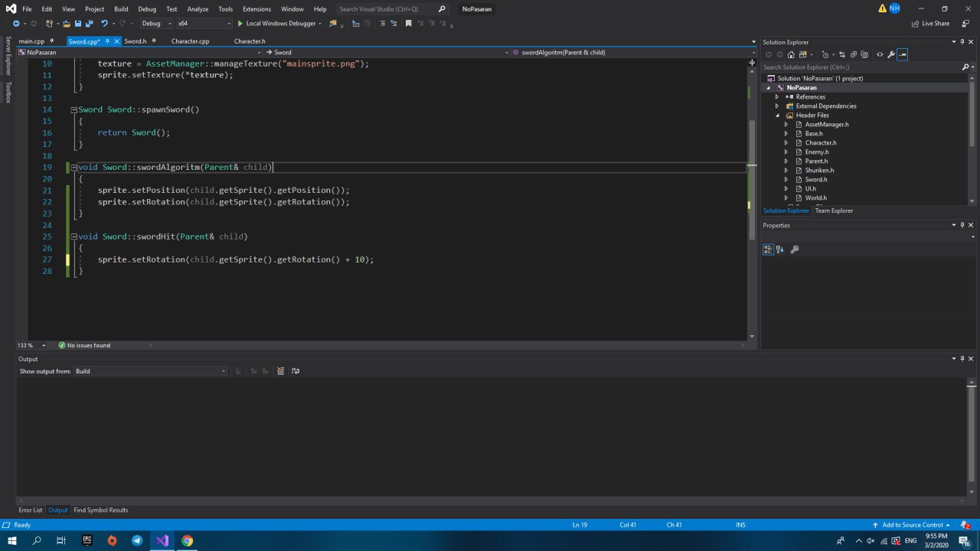Clear all output with the Clear All icon

tap(280, 371)
